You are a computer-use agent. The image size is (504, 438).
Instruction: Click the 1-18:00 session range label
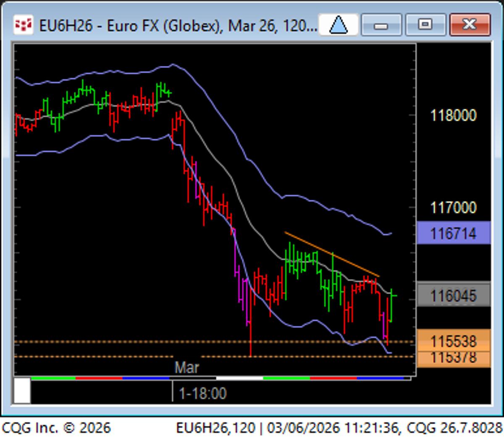pos(203,394)
